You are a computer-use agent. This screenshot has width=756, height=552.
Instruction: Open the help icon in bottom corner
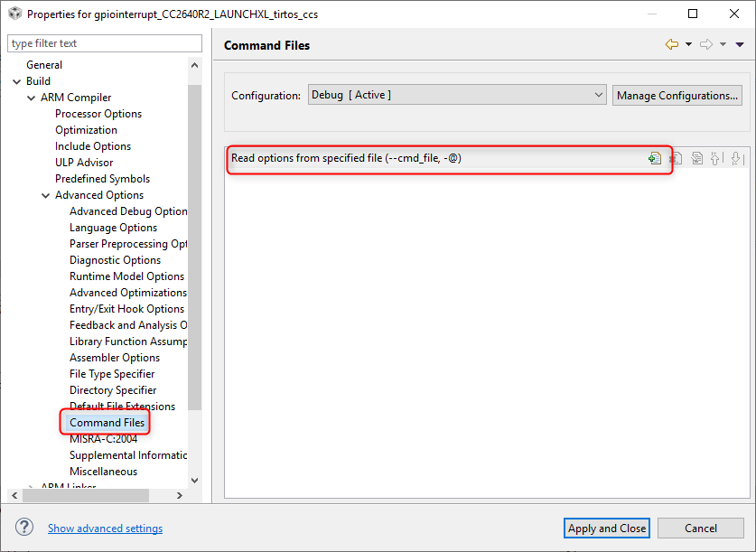tap(23, 528)
